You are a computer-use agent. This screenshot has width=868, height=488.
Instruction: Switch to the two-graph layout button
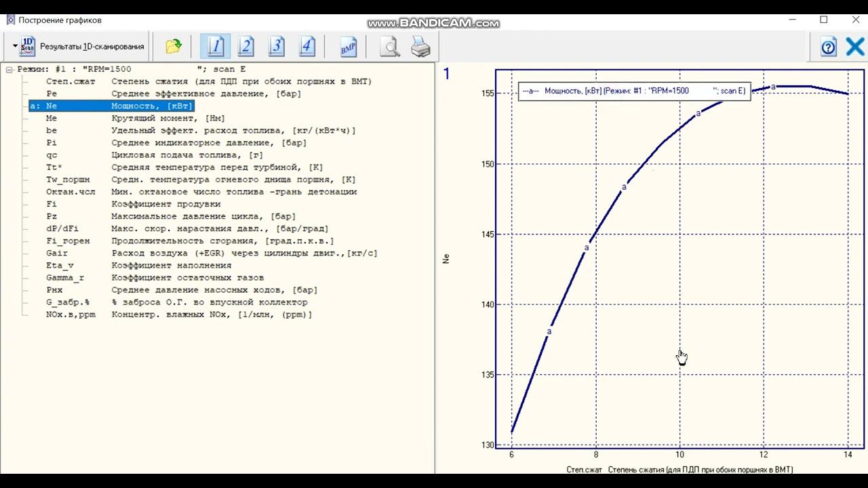(x=245, y=46)
